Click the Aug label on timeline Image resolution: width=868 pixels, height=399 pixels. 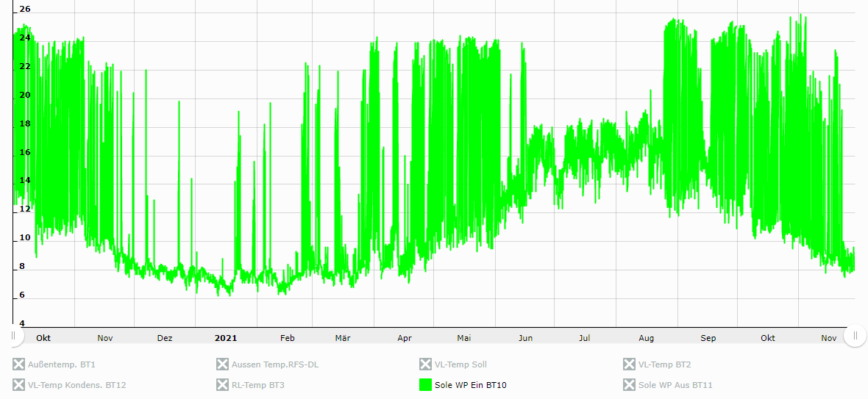click(x=646, y=338)
